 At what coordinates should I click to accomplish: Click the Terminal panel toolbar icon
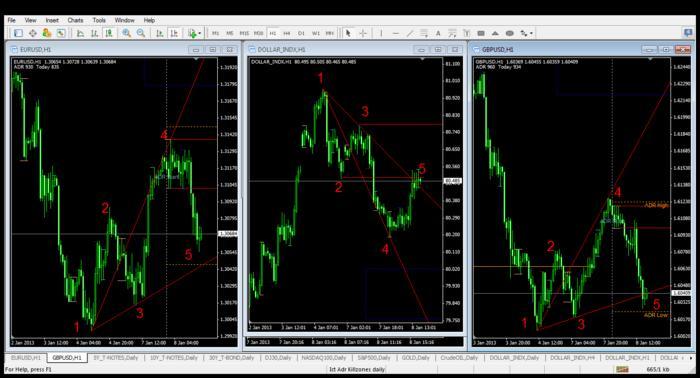click(61, 33)
